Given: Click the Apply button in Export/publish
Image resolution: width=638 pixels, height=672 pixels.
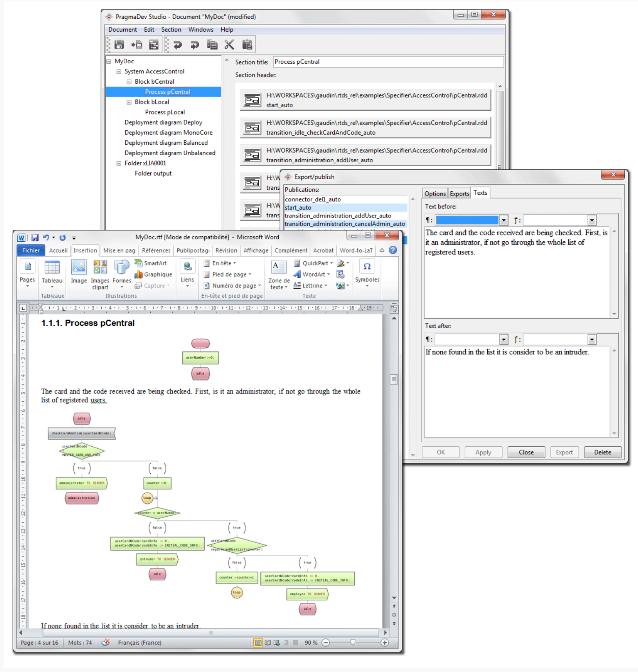Looking at the screenshot, I should pos(483,452).
